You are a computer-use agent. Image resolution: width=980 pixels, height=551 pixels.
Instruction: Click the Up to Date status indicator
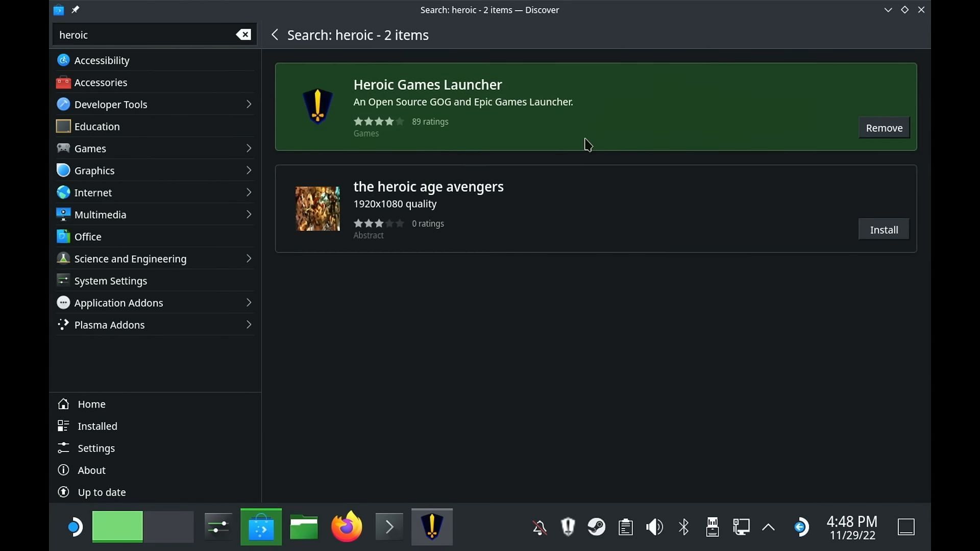coord(102,491)
